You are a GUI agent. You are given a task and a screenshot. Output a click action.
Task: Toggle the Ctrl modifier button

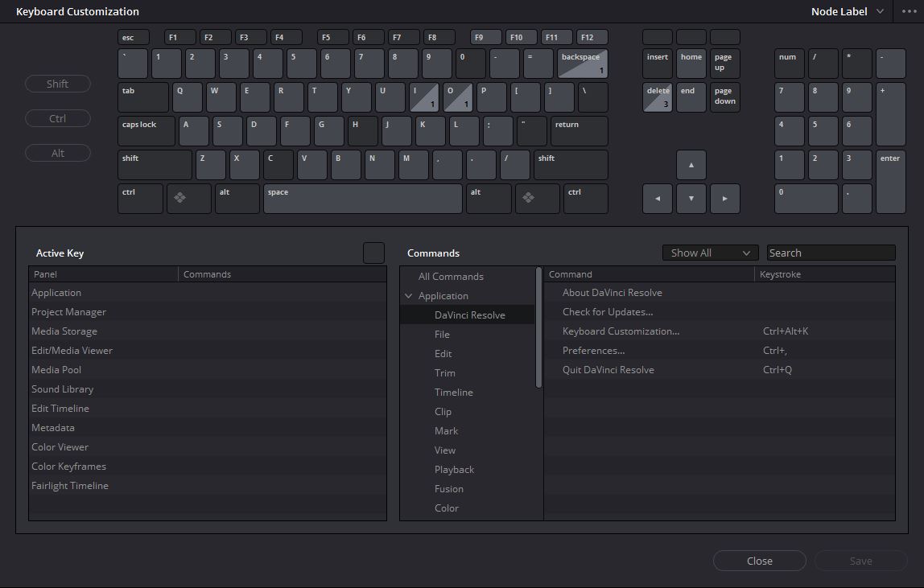coord(58,118)
